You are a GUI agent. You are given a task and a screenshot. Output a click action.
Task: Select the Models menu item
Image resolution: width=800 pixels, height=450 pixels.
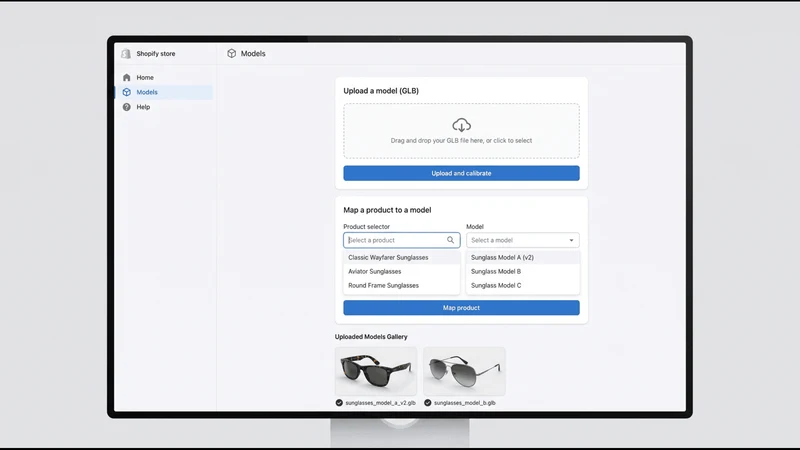[x=164, y=92]
